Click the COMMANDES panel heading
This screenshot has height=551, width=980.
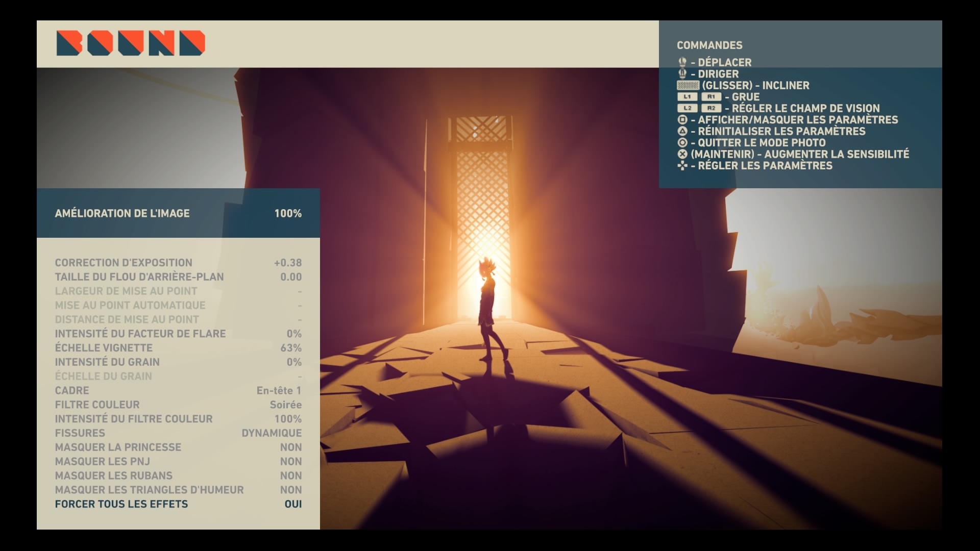pos(709,45)
